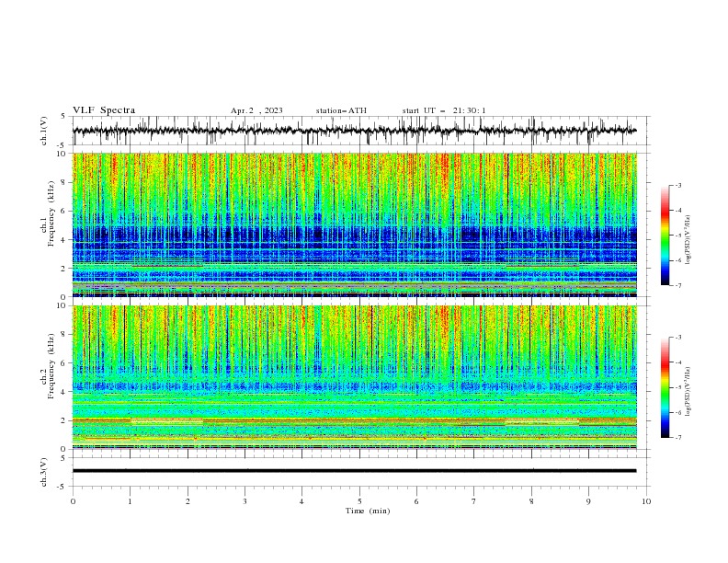Click the ch.2 frequency tick label "6"

pos(64,363)
